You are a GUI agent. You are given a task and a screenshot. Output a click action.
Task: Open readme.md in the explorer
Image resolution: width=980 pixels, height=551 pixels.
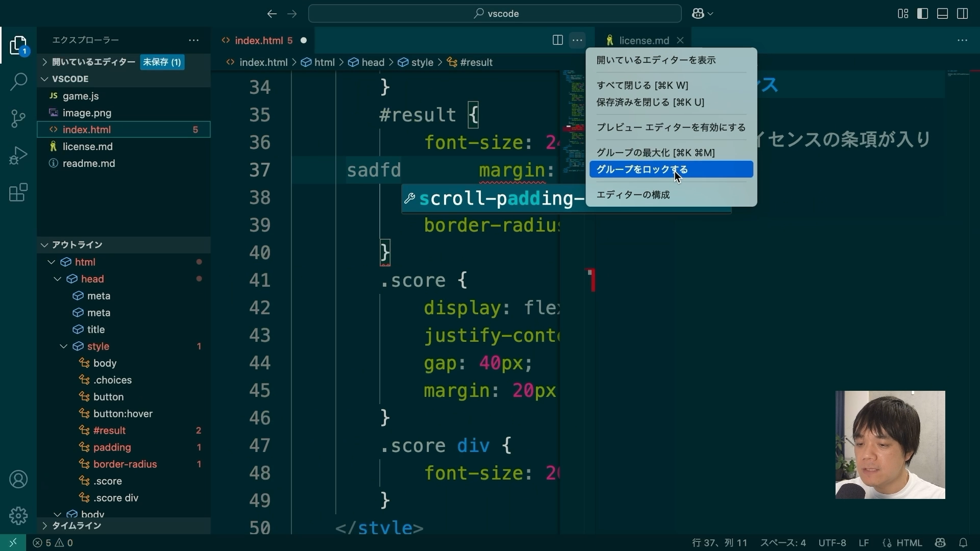point(89,163)
